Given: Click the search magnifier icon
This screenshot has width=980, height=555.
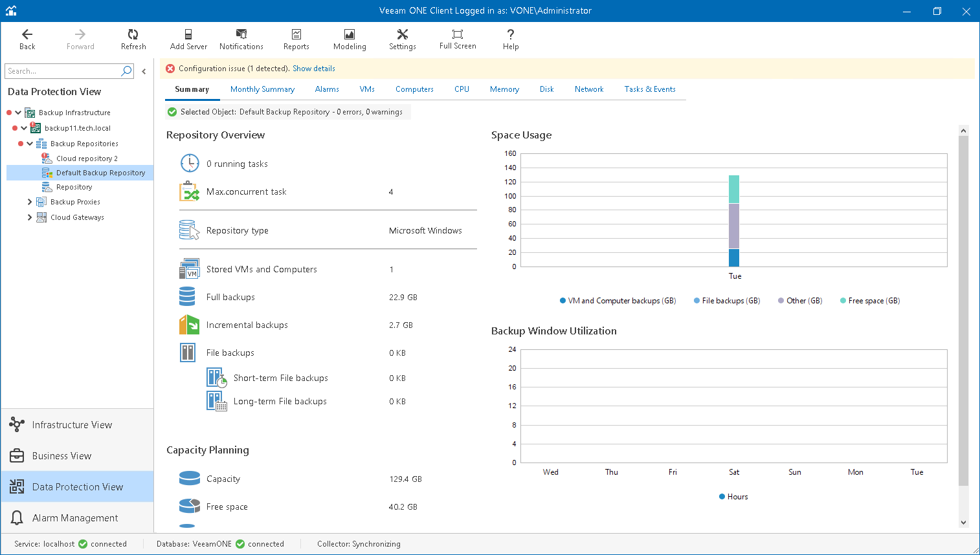Looking at the screenshot, I should click(x=126, y=71).
